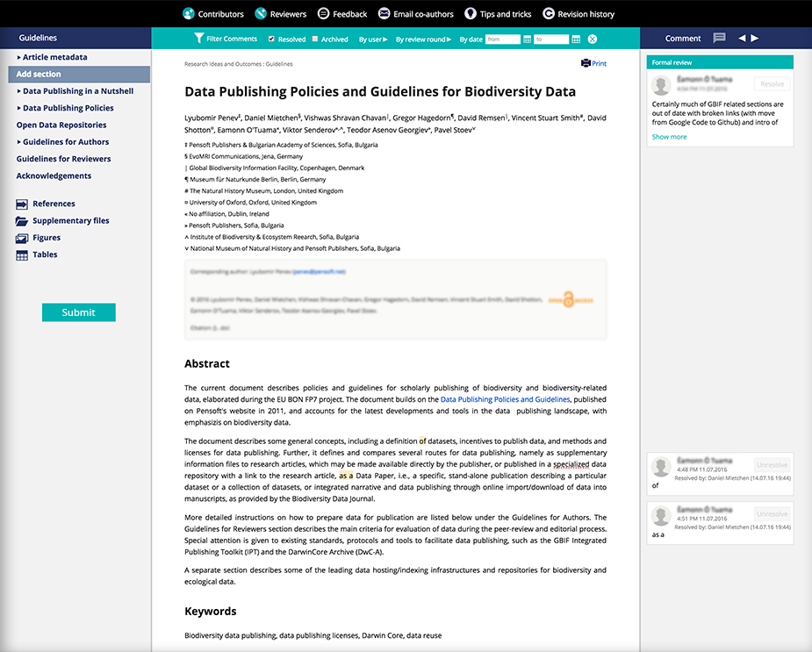Screen dimensions: 812x652
Task: Open the 'to' date calendar picker
Action: (576, 39)
